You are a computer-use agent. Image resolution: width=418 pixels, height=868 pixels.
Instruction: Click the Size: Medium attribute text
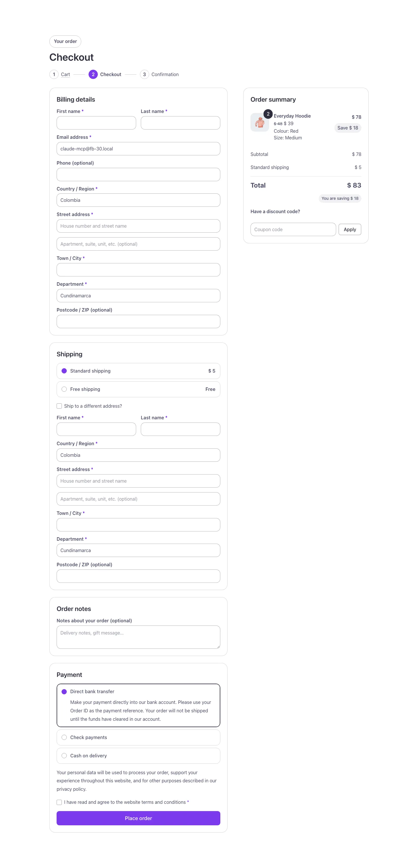(288, 138)
